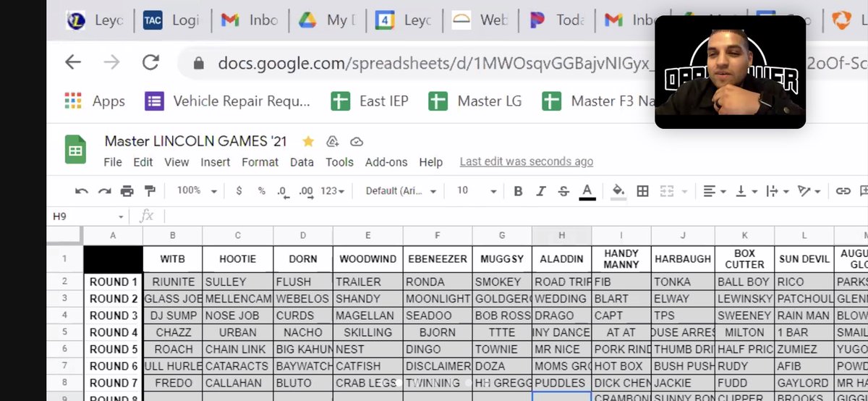Viewport: 868px width, 401px height.
Task: Open the Default (Arial) font dropdown
Action: 401,191
